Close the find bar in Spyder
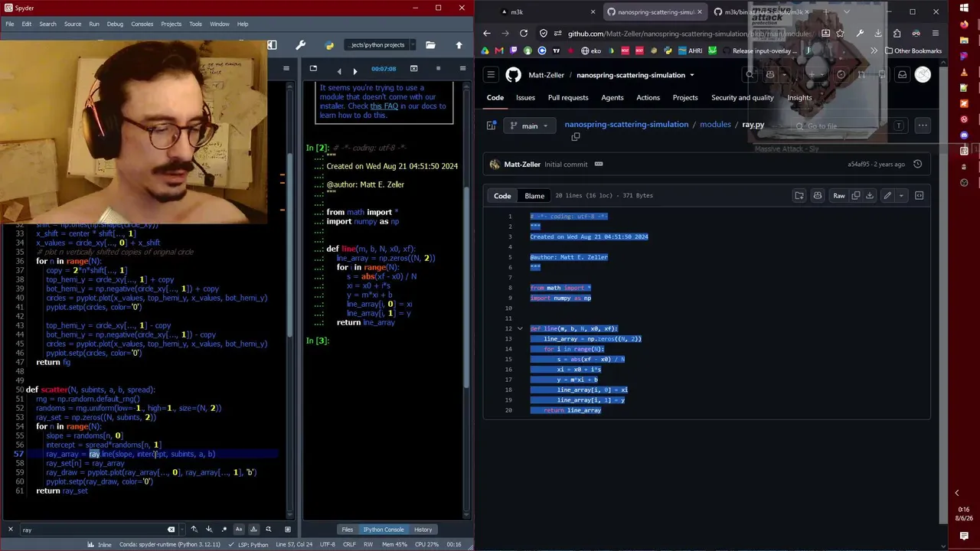 pos(10,530)
